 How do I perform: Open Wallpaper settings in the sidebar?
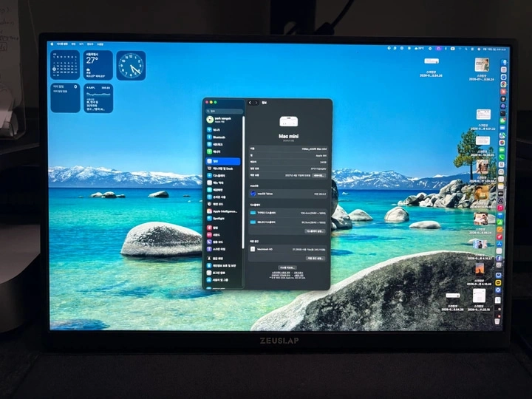(223, 190)
